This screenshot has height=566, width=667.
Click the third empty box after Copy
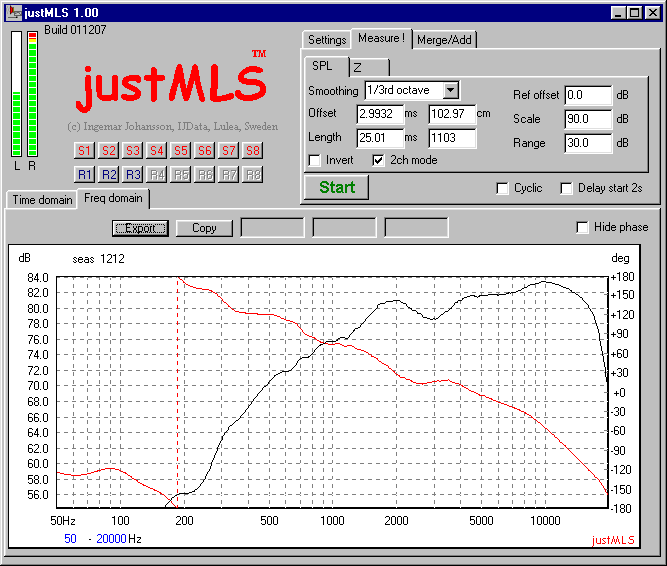[x=416, y=228]
